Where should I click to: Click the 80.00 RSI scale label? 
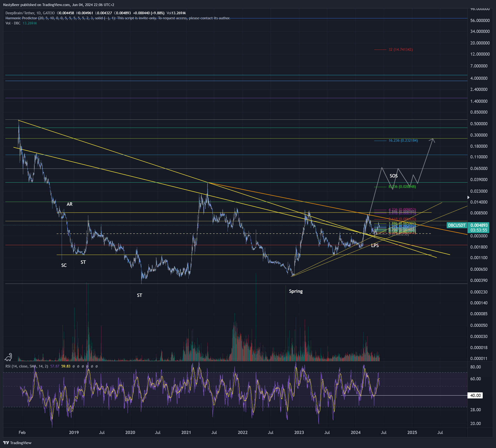tap(475, 367)
